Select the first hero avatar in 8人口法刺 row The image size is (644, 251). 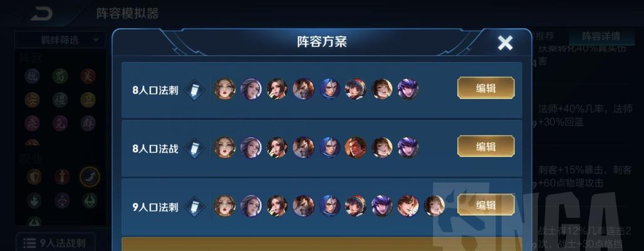click(x=225, y=89)
